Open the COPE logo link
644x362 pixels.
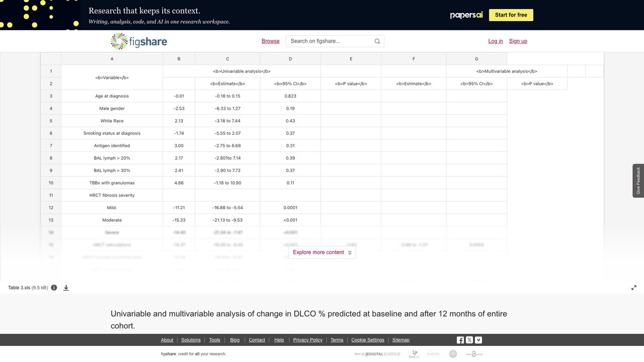pos(433,354)
